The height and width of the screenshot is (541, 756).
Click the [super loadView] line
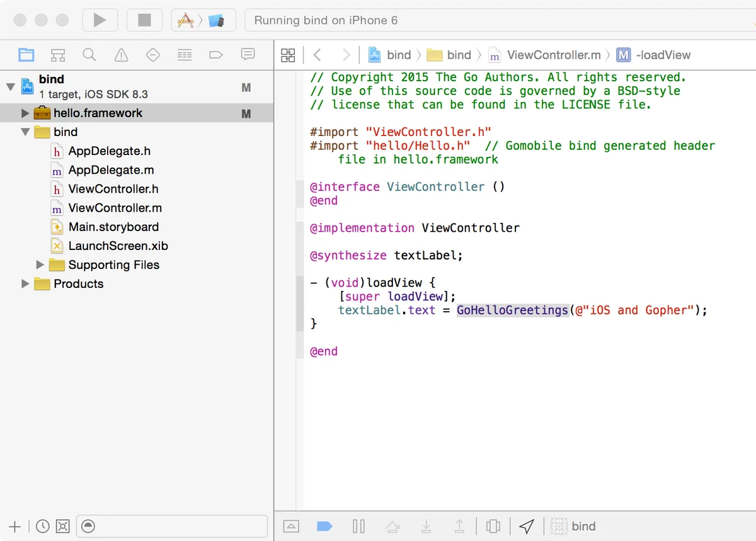tap(397, 297)
